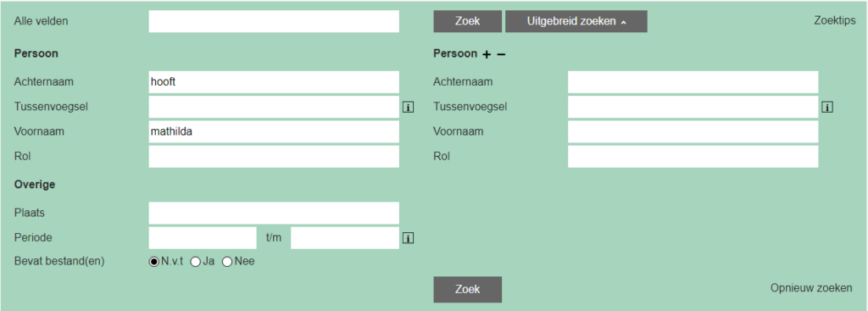Viewport: 868px width, 311px height.
Task: Select the Ja radio button
Action: click(x=195, y=263)
